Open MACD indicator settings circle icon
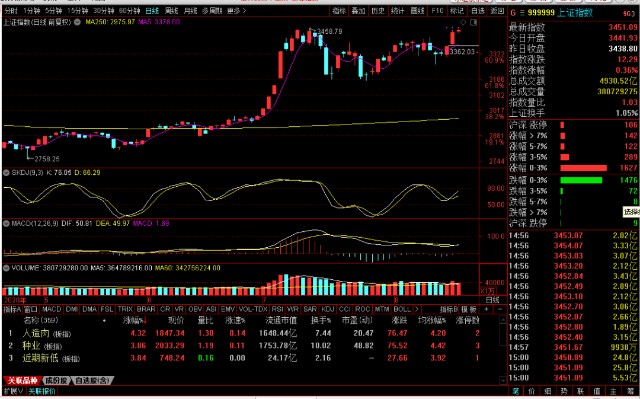 pos(6,224)
